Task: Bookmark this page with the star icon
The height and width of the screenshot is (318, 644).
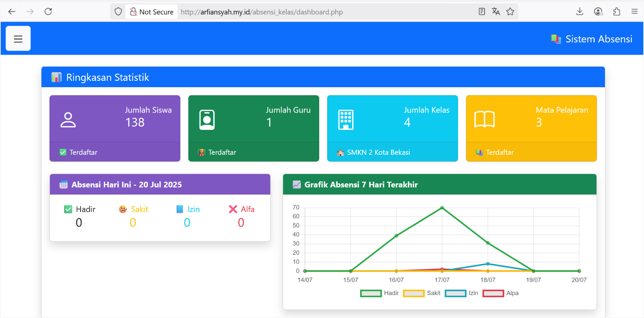Action: [510, 12]
